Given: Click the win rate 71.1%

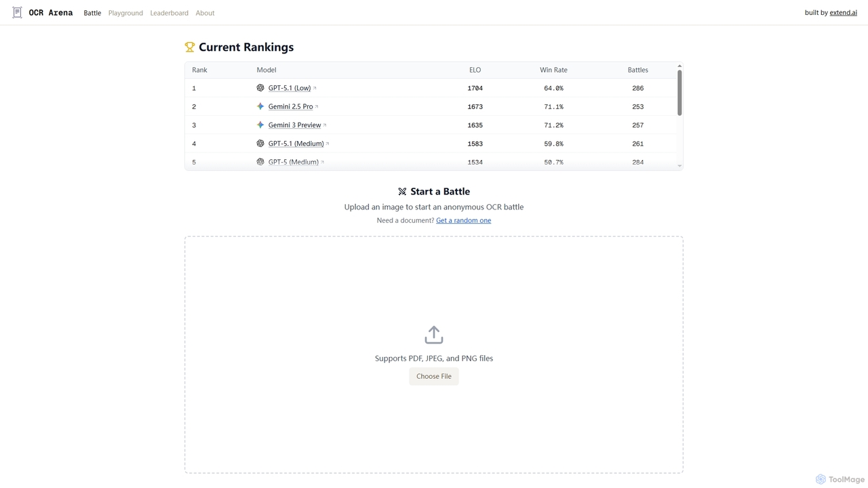Looking at the screenshot, I should [x=553, y=106].
